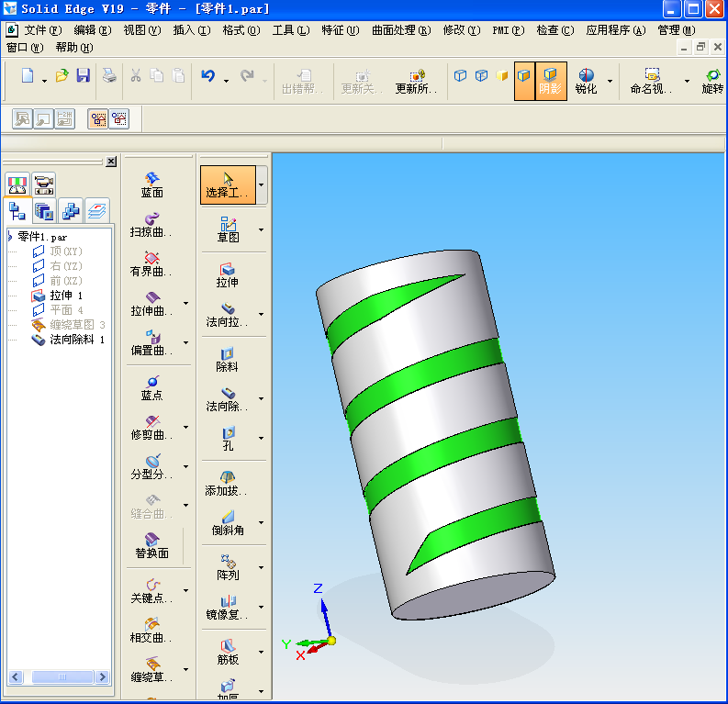This screenshot has width=728, height=704.
Task: Select the 有界曲 bounded surface tool
Action: [x=151, y=264]
